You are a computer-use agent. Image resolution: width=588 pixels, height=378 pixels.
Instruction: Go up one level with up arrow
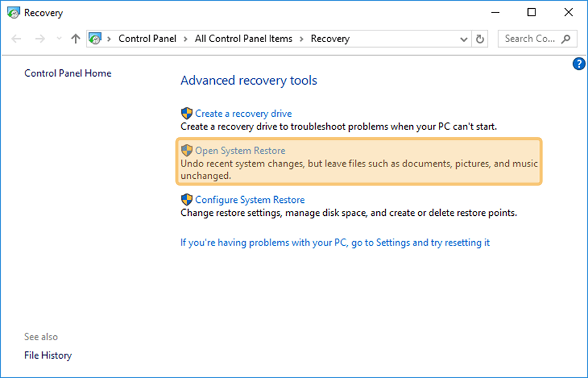pyautogui.click(x=76, y=38)
